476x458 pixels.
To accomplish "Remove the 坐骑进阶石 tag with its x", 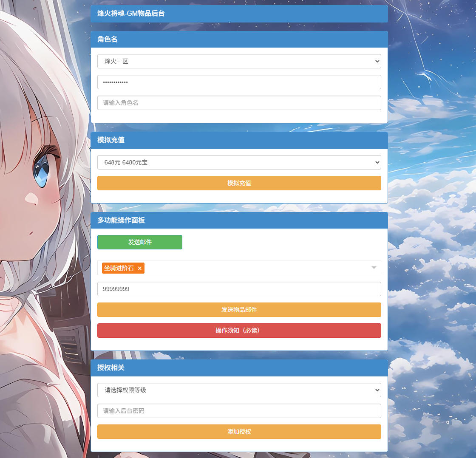I will click(140, 269).
